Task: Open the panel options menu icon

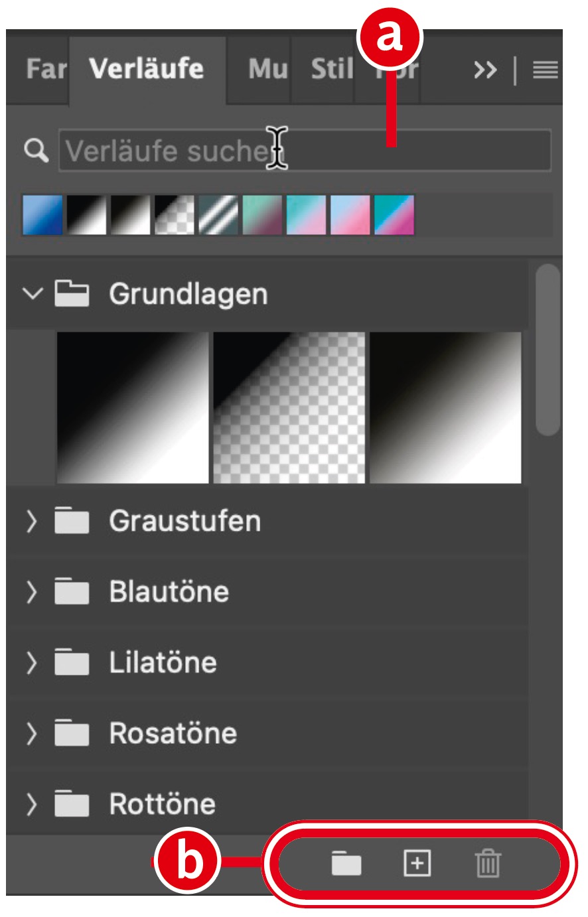Action: pyautogui.click(x=546, y=70)
